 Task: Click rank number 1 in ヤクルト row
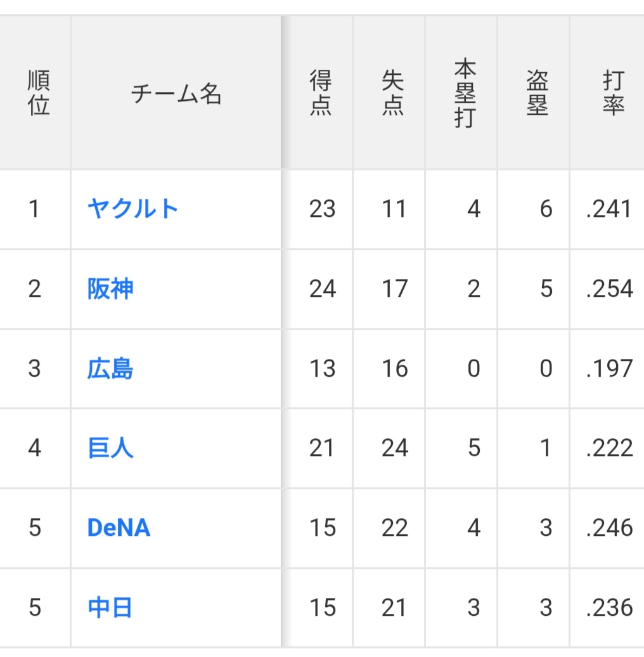coord(34,209)
